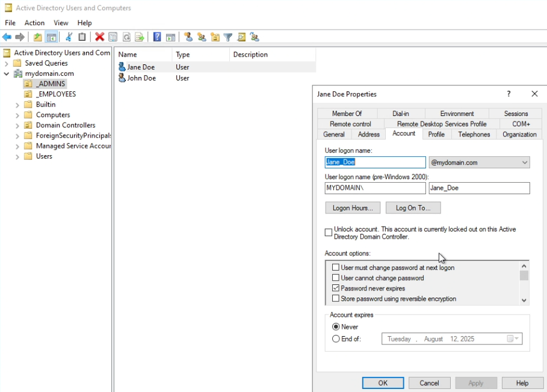This screenshot has height=392, width=547.
Task: Toggle the show/hide console tree icon
Action: click(x=51, y=37)
